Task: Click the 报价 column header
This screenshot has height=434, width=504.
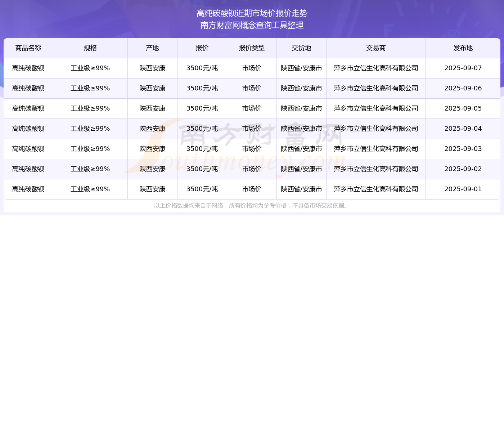Action: click(202, 48)
